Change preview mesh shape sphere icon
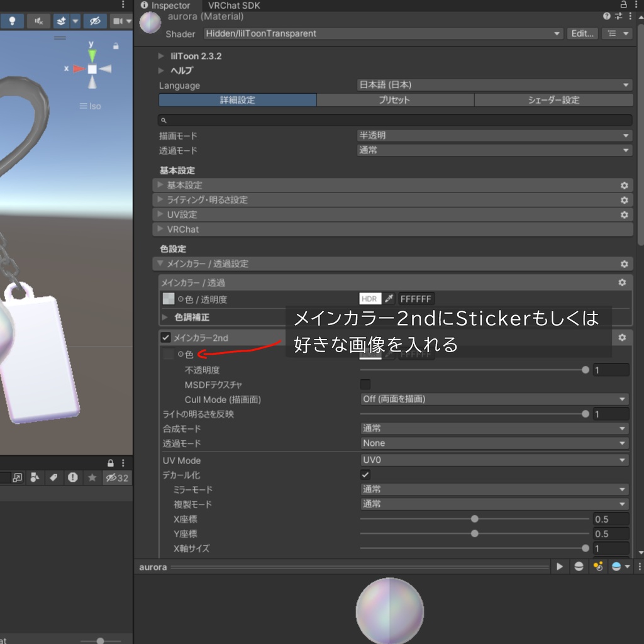 coord(579,567)
